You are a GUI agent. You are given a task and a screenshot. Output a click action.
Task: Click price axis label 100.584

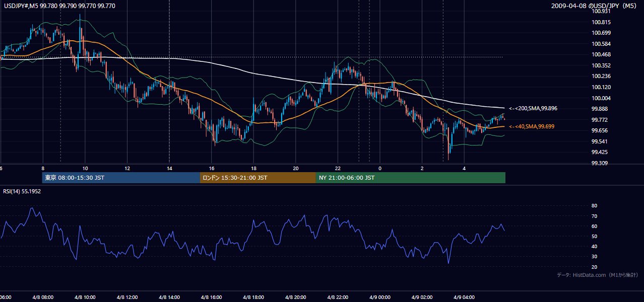pos(601,44)
